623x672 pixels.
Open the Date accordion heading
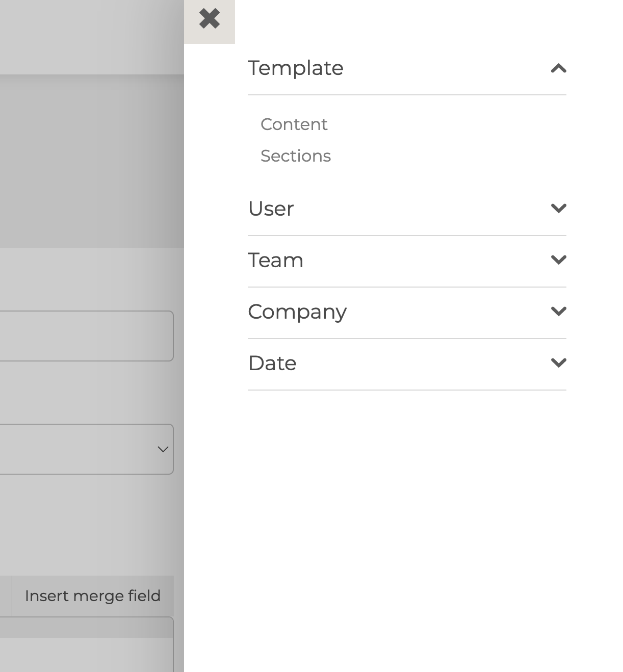coord(272,363)
